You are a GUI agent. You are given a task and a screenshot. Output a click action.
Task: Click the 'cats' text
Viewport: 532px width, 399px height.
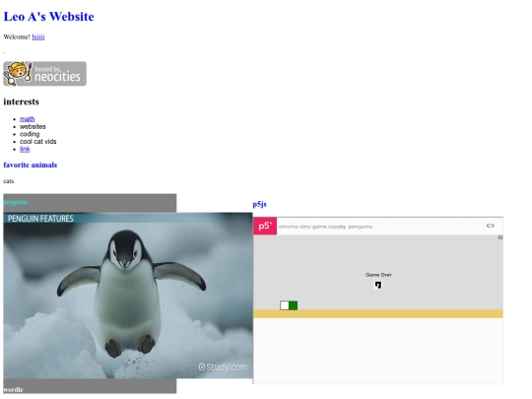point(9,181)
